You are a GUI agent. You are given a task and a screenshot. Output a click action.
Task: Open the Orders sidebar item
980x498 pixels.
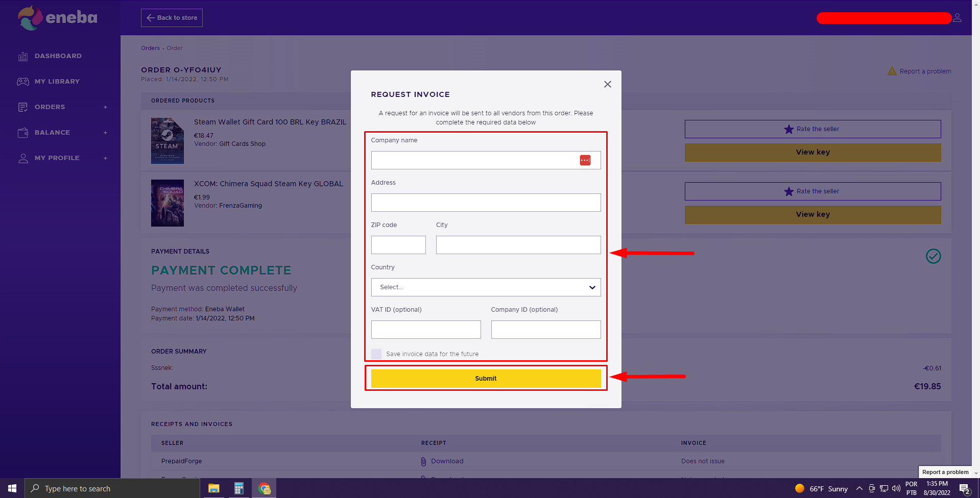coord(50,107)
